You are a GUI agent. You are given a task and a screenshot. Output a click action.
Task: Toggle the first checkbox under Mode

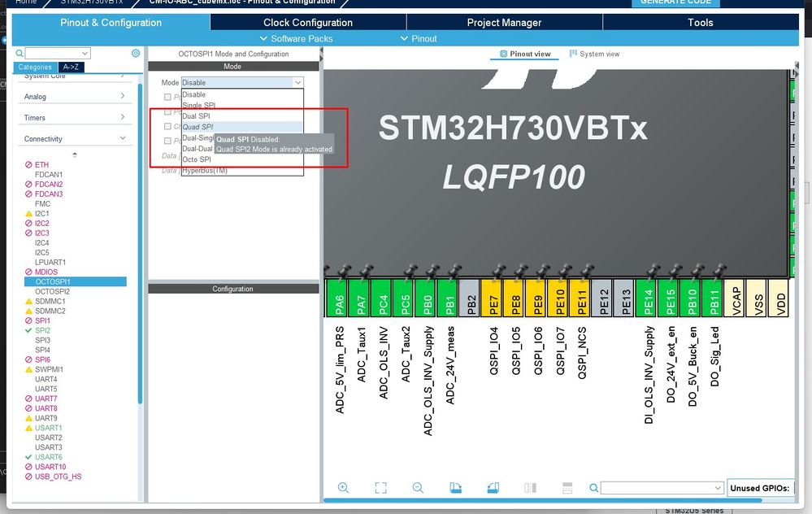tap(167, 97)
